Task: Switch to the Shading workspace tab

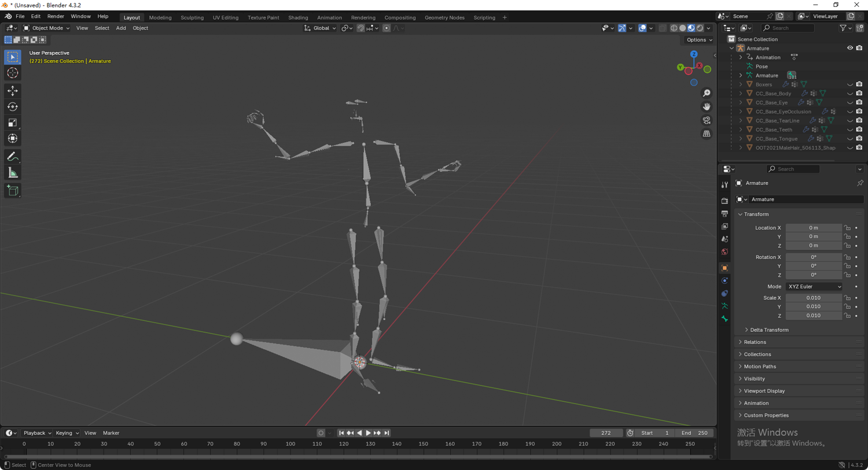Action: (x=298, y=17)
